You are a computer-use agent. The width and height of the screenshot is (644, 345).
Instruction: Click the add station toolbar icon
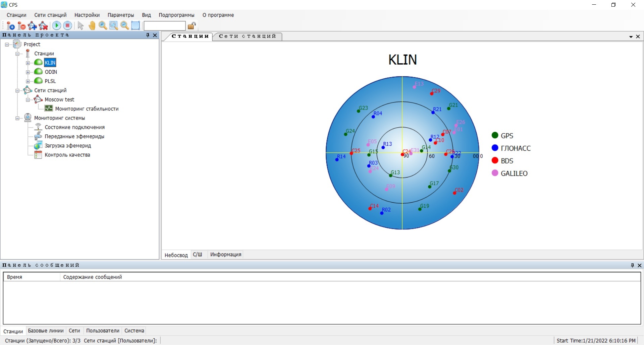(x=10, y=26)
